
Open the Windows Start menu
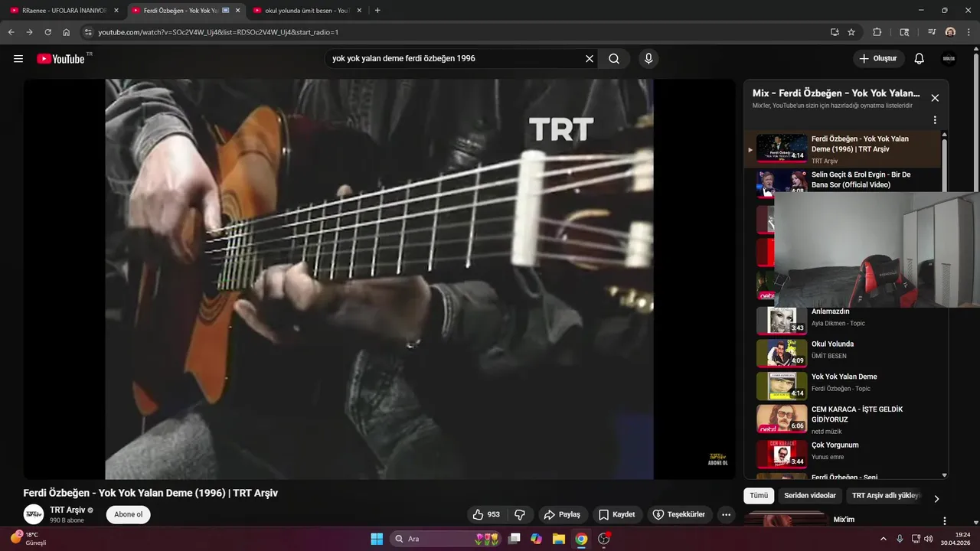pyautogui.click(x=377, y=539)
